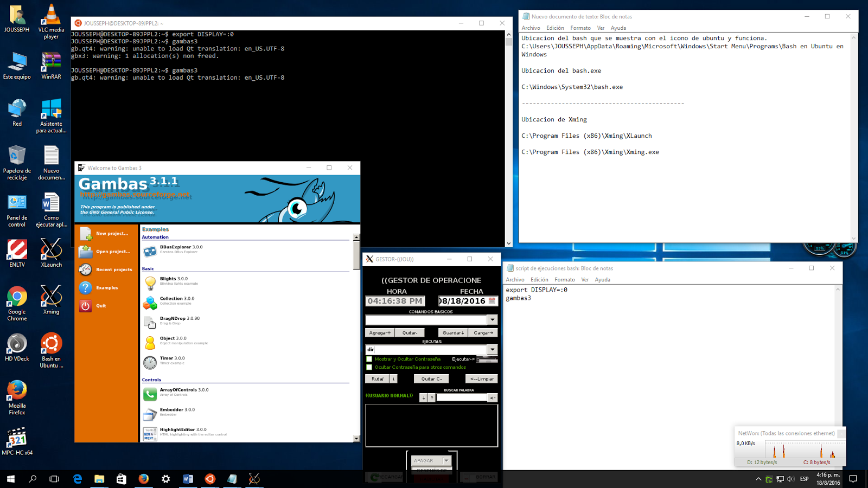Open Microsoft Edge on taskbar
This screenshot has width=868, height=488.
pyautogui.click(x=78, y=479)
